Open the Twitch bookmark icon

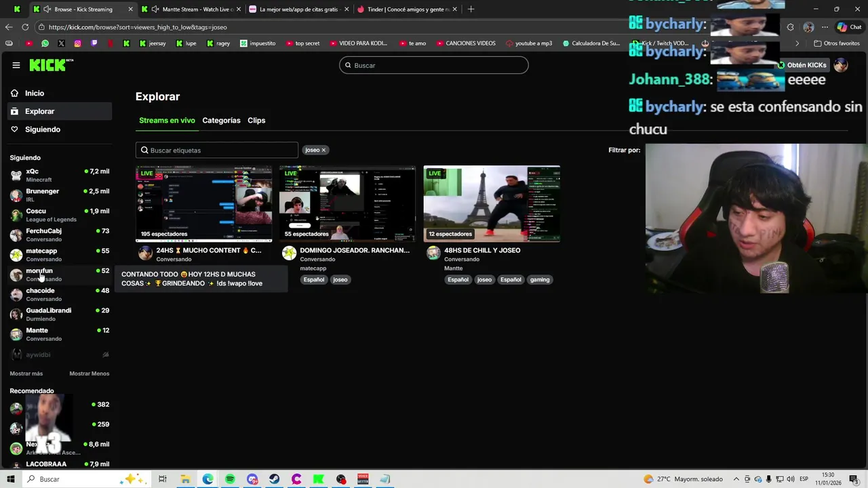94,43
